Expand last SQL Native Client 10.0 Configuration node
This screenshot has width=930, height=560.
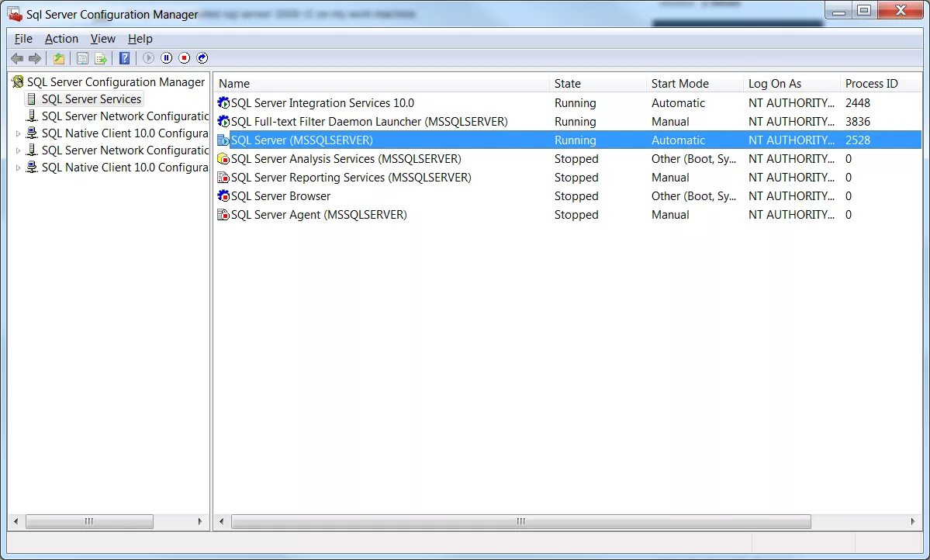(18, 168)
